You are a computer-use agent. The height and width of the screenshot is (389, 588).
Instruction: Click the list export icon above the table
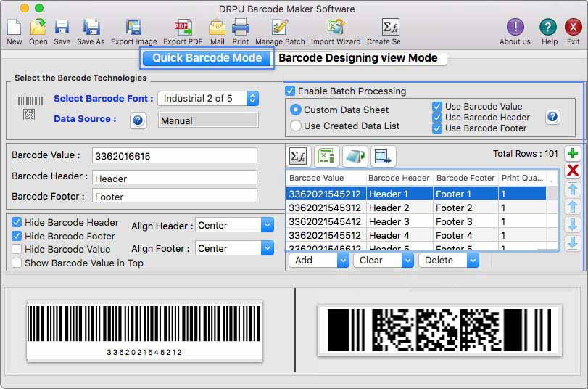pyautogui.click(x=383, y=156)
